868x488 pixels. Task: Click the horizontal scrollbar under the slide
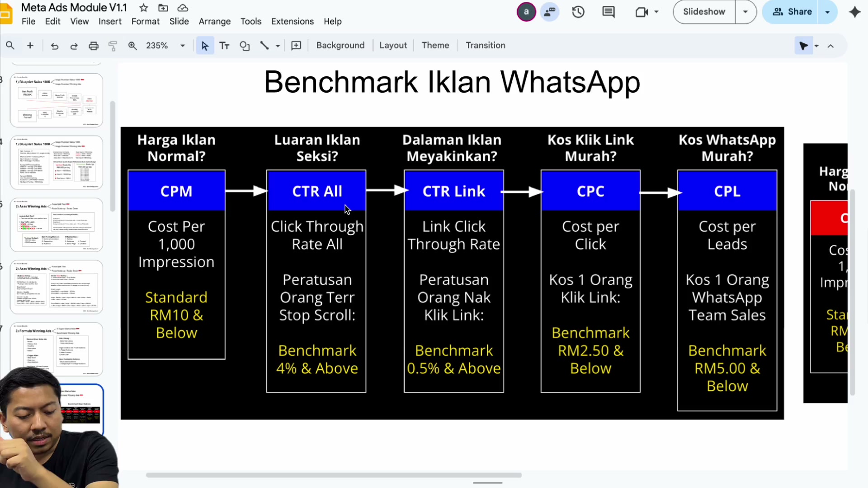334,475
